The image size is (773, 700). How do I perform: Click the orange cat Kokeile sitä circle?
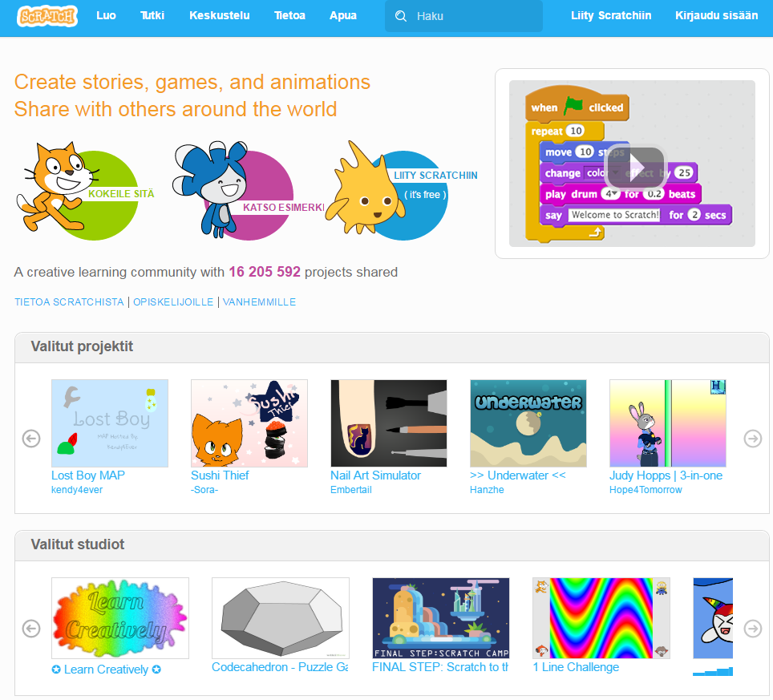point(87,192)
